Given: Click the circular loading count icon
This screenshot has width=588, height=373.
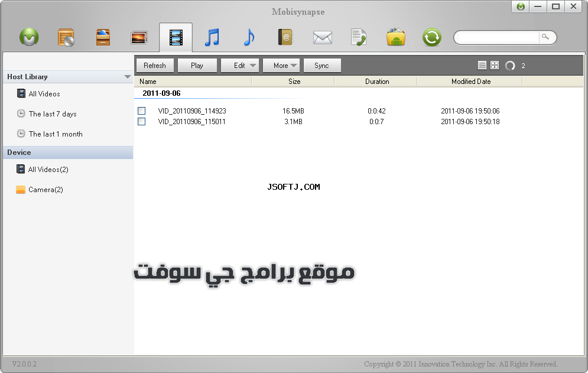Looking at the screenshot, I should tap(509, 66).
